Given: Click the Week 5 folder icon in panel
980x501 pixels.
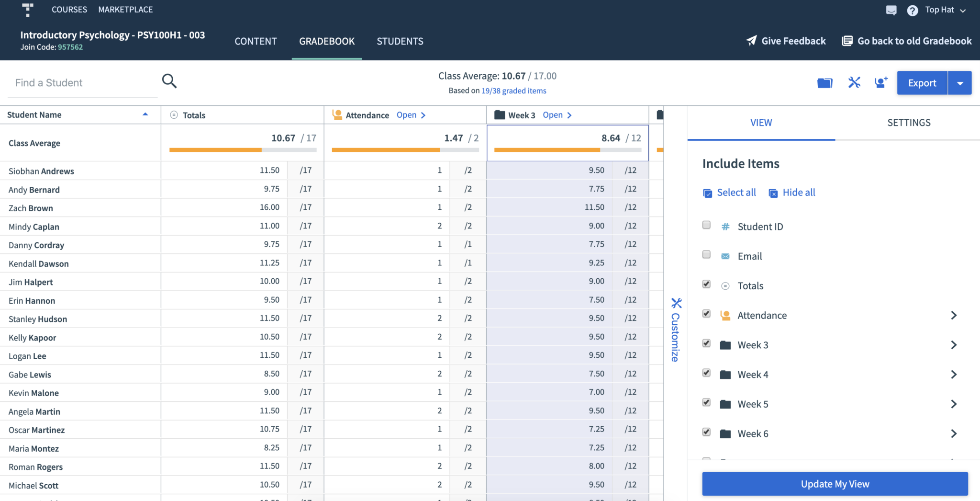Looking at the screenshot, I should [725, 404].
